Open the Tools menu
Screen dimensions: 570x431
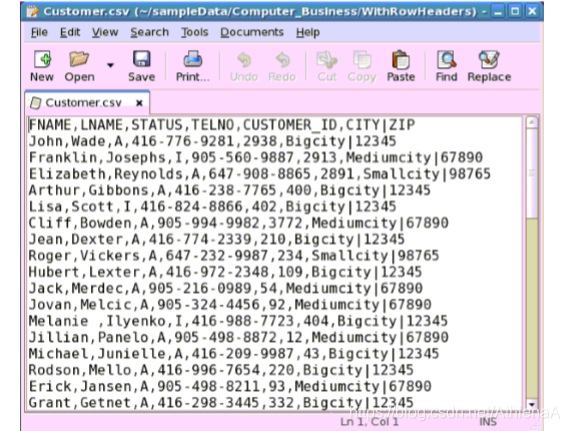coord(195,32)
